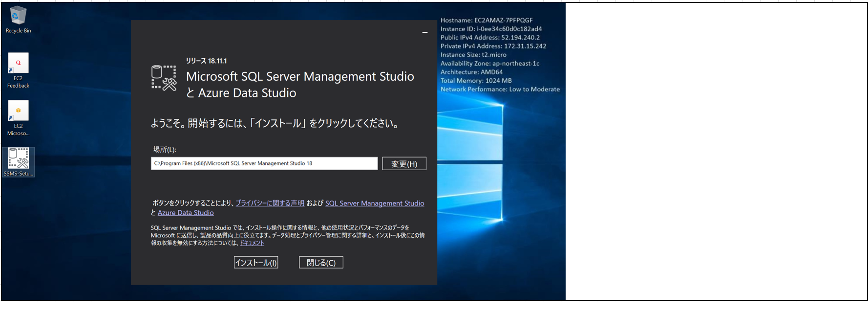Click the ようこそ welcome message text
Viewport: 868px width, 317px height.
pyautogui.click(x=275, y=123)
